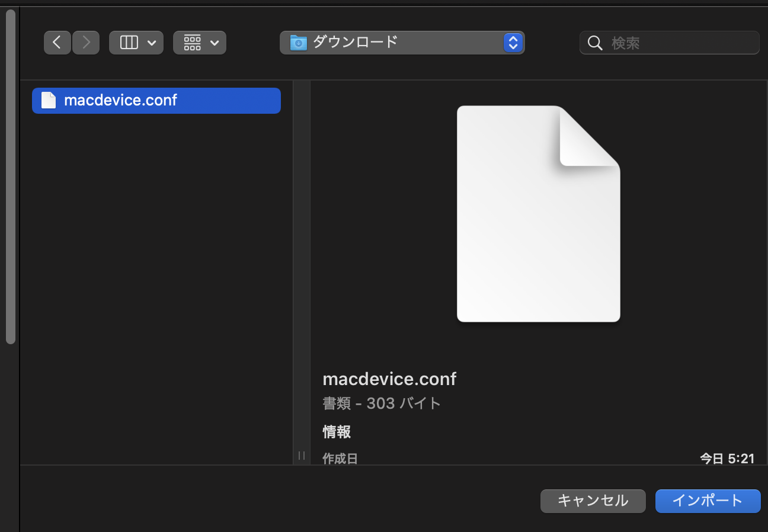Click the 書類 - 303 バイト info text
768x532 pixels.
[x=382, y=403]
